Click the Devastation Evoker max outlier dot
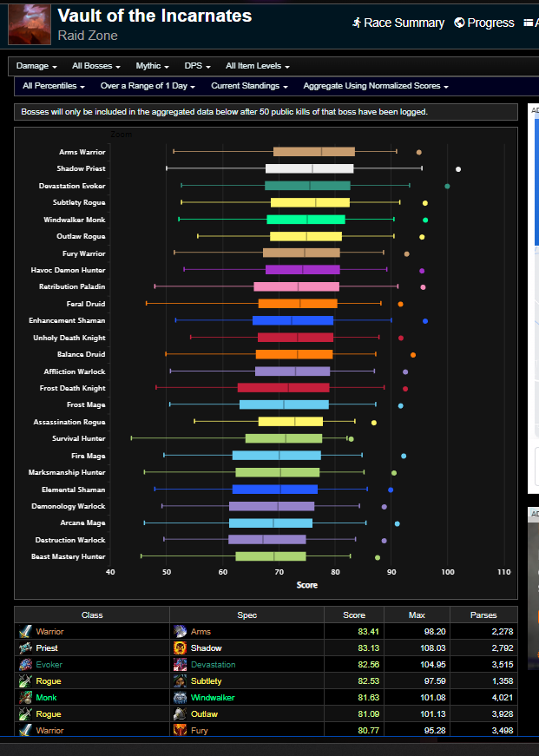539x756 pixels. pos(447,186)
